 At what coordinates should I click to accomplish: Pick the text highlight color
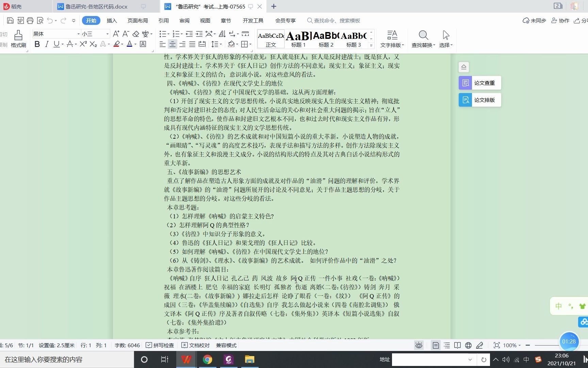pos(116,44)
